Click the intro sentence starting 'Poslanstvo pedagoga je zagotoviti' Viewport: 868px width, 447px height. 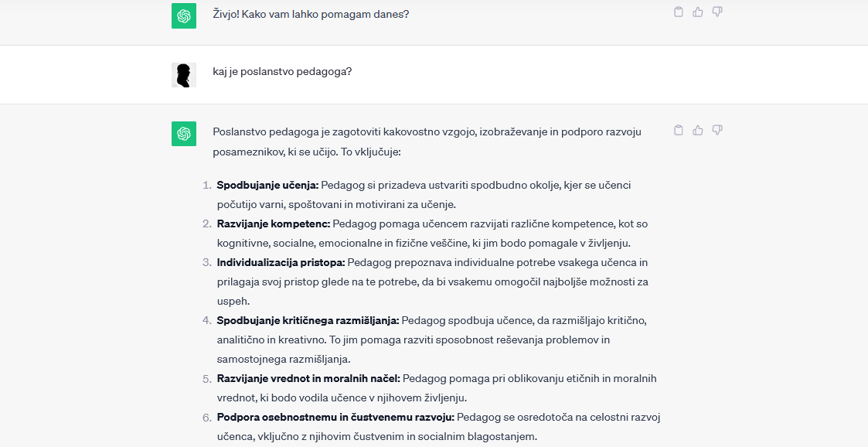[x=427, y=142]
